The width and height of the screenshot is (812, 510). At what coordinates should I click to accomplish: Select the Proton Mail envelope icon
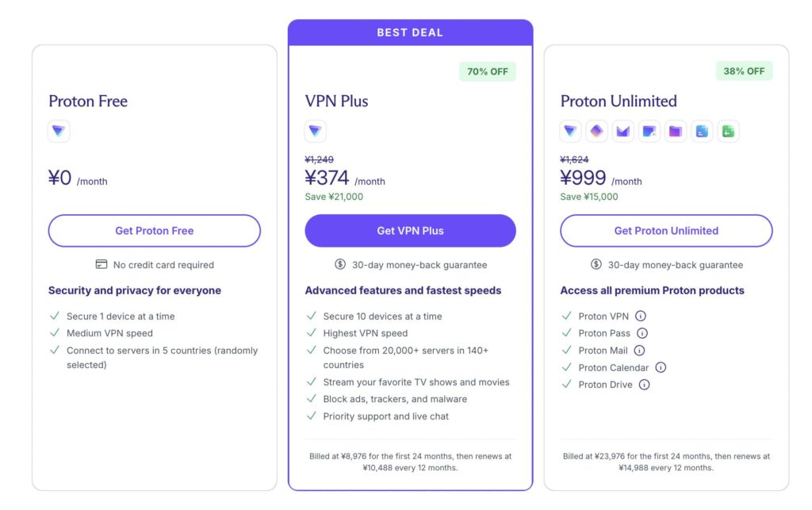tap(623, 131)
